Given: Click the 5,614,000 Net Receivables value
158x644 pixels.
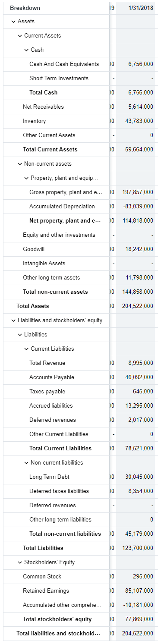Looking at the screenshot, I should click(141, 107).
